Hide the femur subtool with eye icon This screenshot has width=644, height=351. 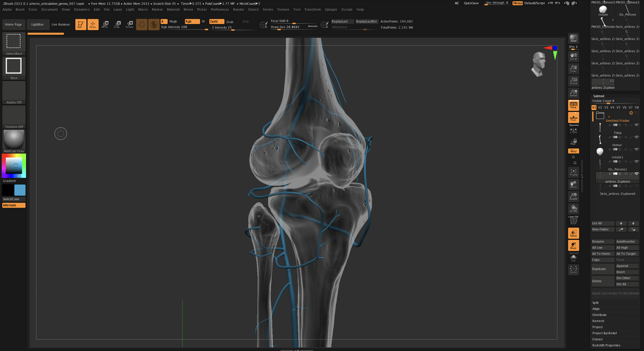click(x=636, y=137)
